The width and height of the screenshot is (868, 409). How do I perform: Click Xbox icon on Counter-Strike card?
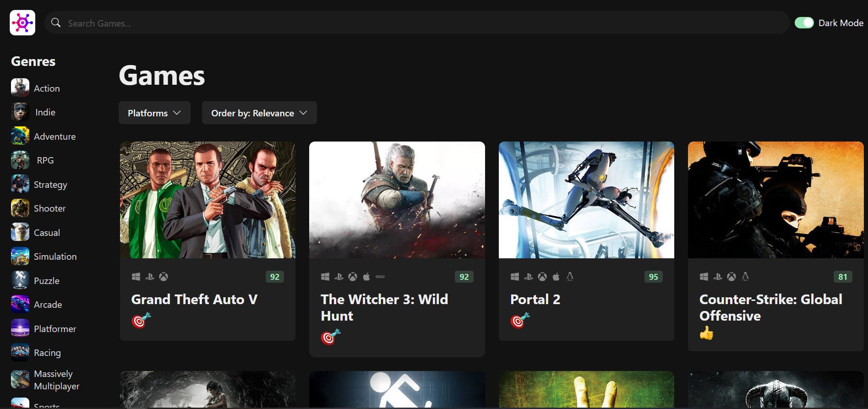click(x=732, y=277)
